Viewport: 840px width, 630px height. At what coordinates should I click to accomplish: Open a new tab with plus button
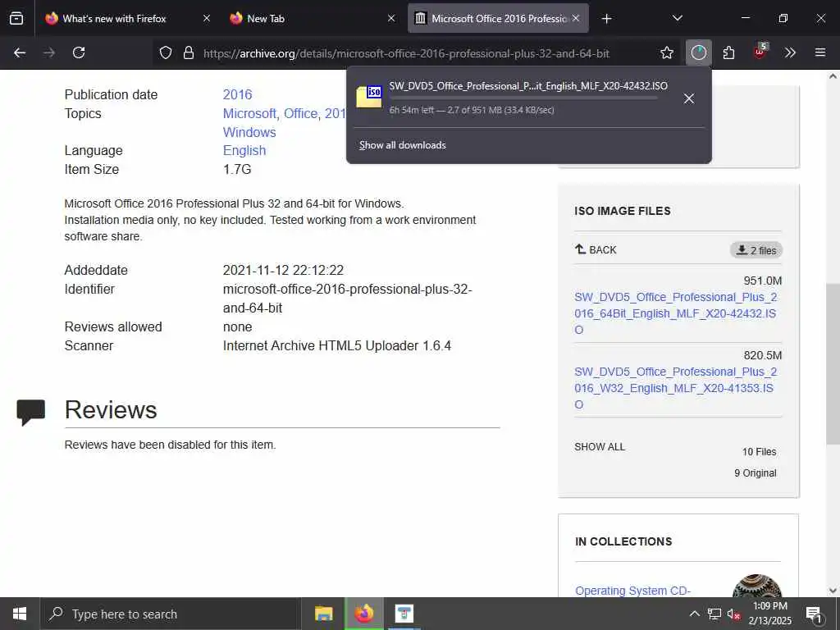point(606,19)
